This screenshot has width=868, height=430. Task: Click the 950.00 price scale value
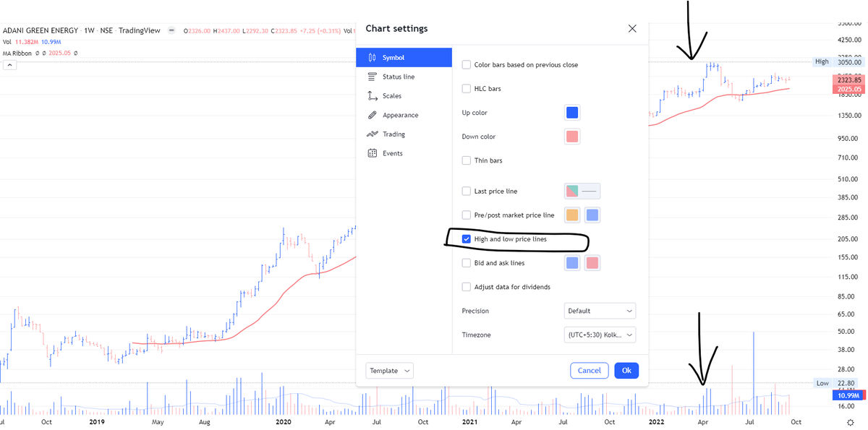848,137
